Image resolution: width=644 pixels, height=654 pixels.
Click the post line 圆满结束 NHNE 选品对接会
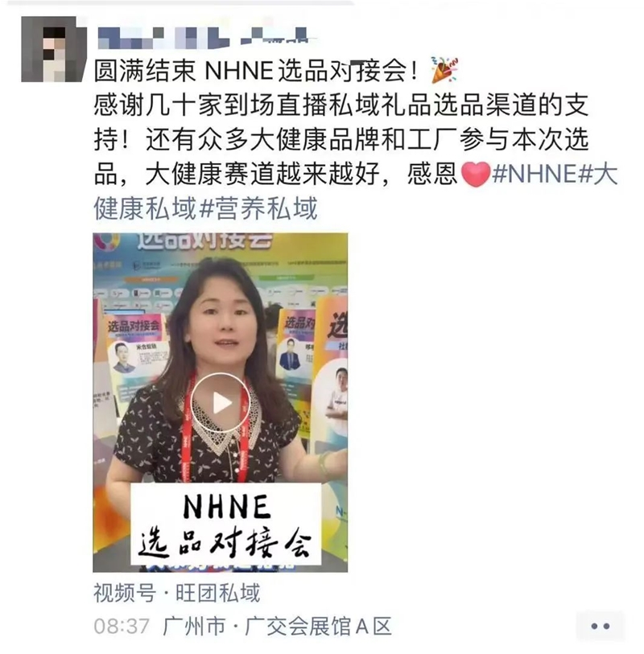click(x=255, y=70)
